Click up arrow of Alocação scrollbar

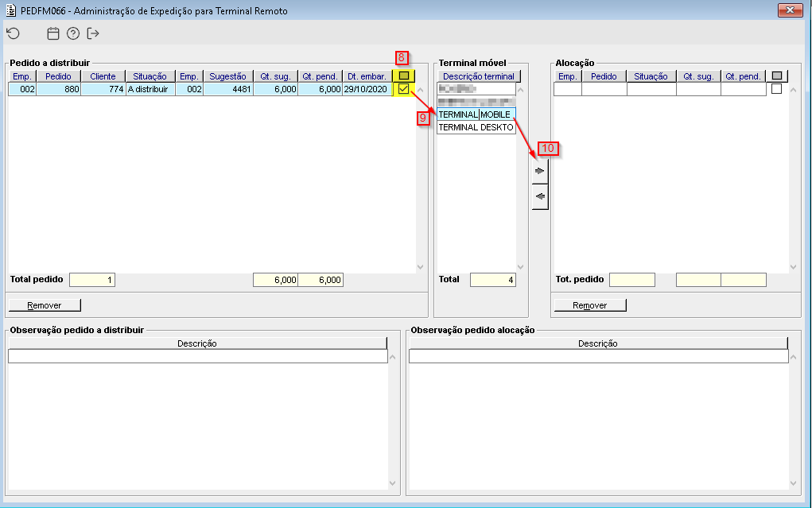pos(793,90)
